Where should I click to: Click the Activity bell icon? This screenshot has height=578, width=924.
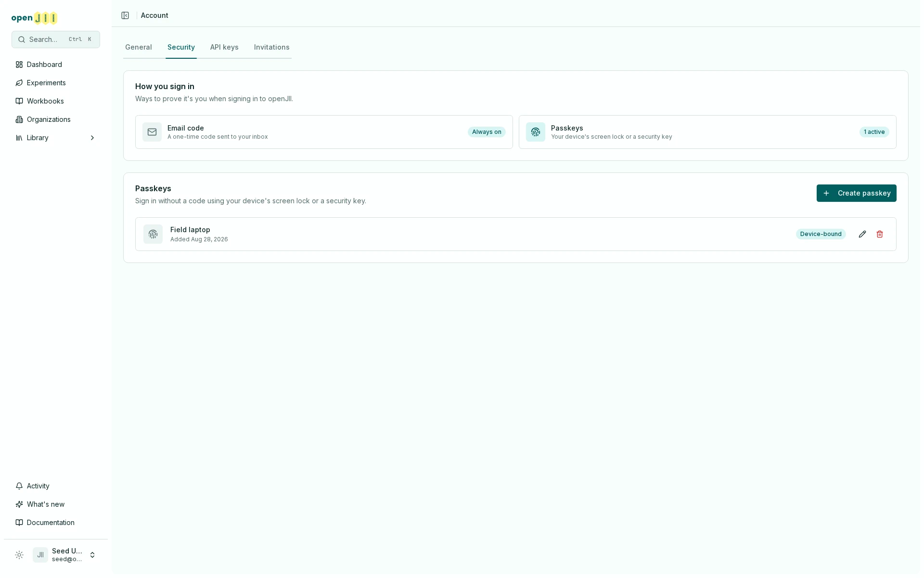pos(19,486)
